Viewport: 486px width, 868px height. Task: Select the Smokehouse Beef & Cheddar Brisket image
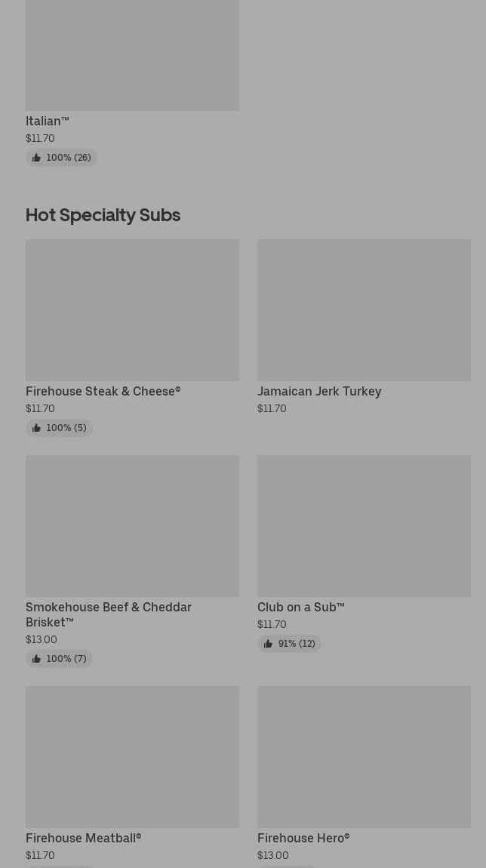click(132, 526)
